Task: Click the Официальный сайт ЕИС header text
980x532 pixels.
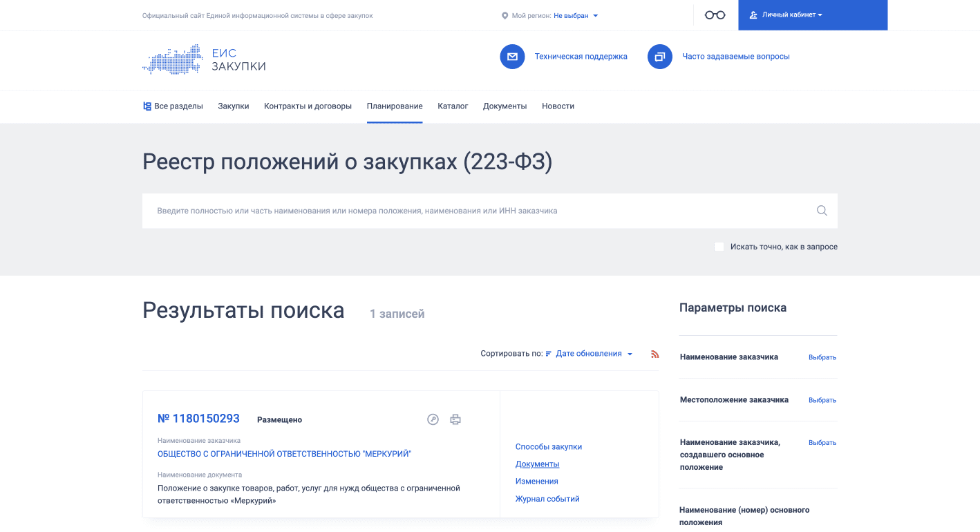Action: (258, 16)
